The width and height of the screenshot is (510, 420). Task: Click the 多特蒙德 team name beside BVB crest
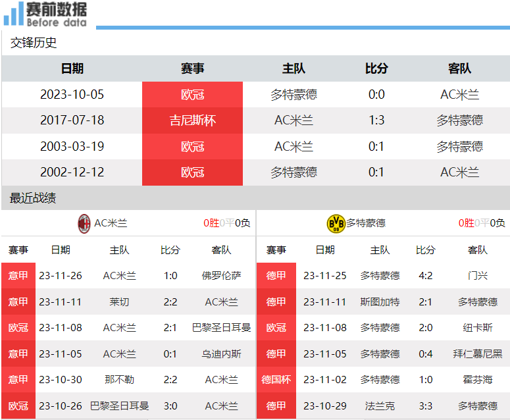[366, 223]
